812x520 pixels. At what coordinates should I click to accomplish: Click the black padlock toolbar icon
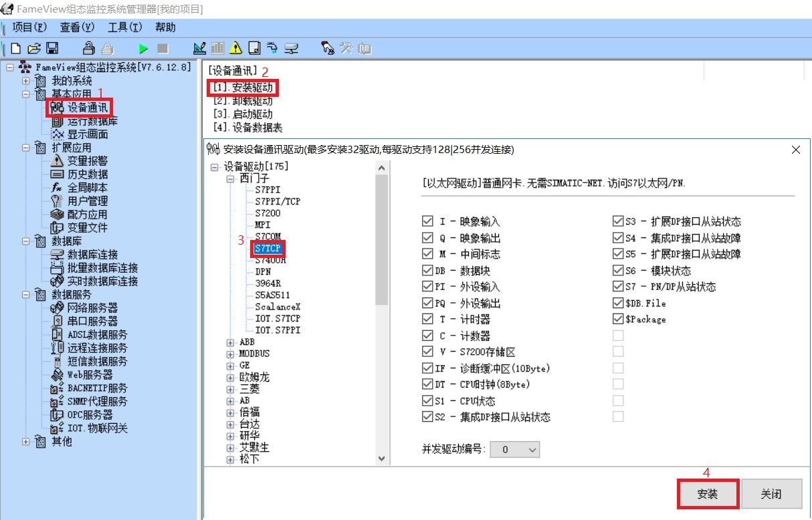88,48
